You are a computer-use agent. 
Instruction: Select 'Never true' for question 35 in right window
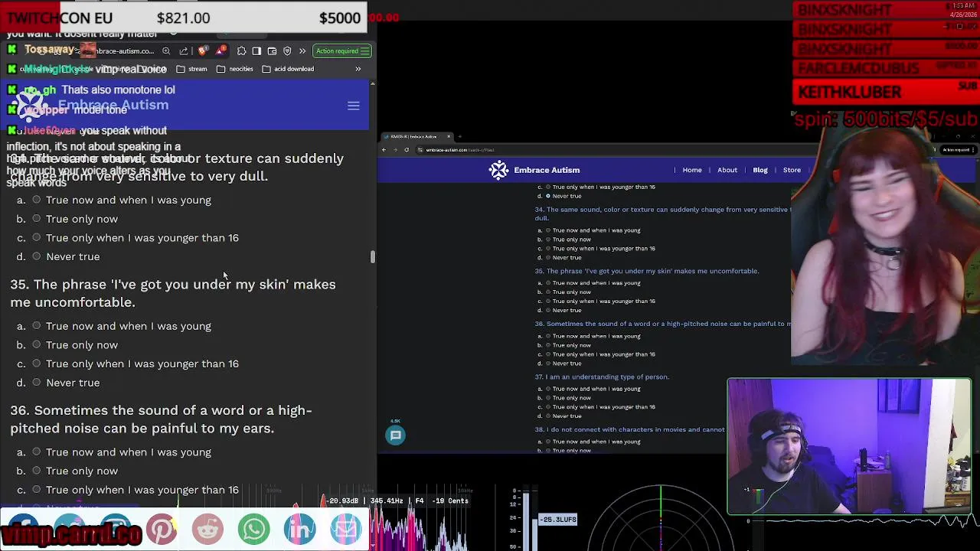tap(548, 310)
